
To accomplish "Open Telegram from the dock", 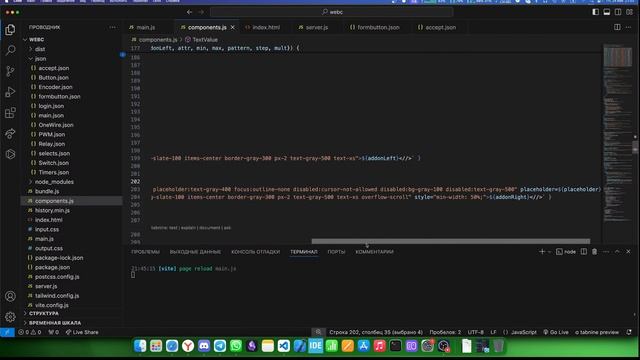I will tap(220, 346).
